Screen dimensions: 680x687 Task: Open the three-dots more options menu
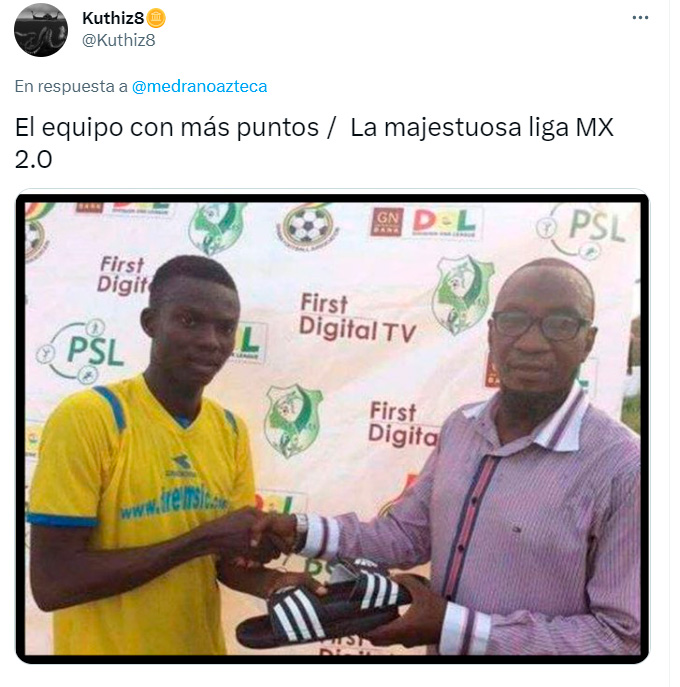click(x=640, y=18)
